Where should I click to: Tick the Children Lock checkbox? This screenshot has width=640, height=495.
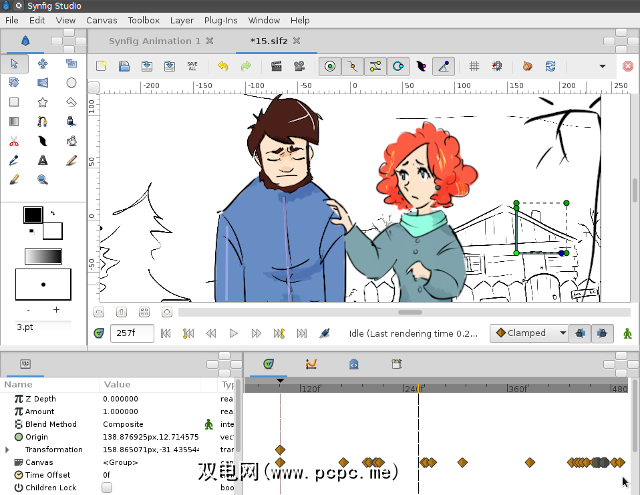(x=107, y=488)
